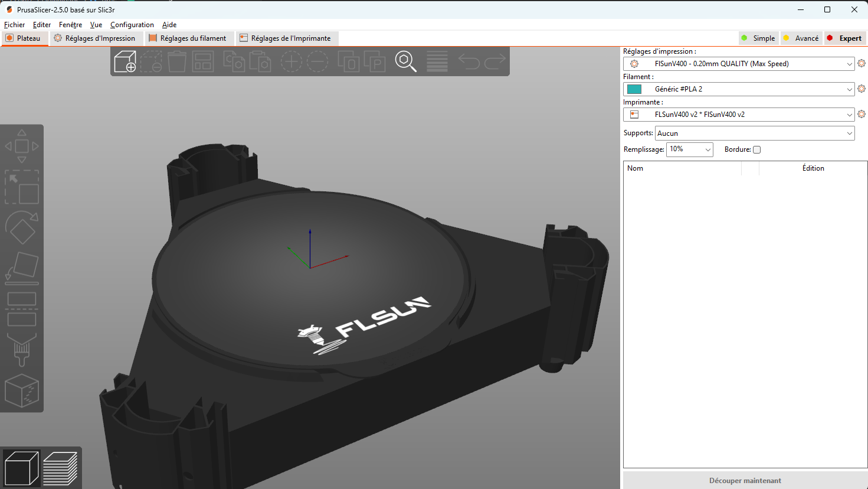Image resolution: width=868 pixels, height=489 pixels.
Task: Open the Fichier menu
Action: pos(15,25)
